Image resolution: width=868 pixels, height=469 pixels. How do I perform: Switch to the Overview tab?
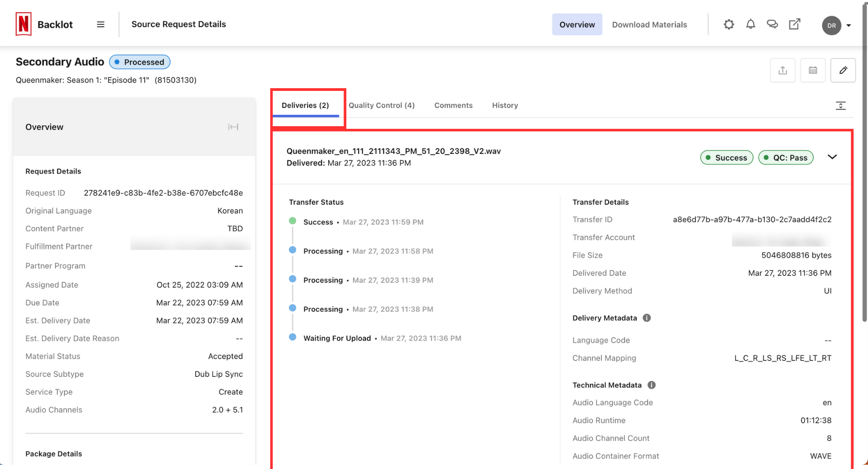(577, 24)
